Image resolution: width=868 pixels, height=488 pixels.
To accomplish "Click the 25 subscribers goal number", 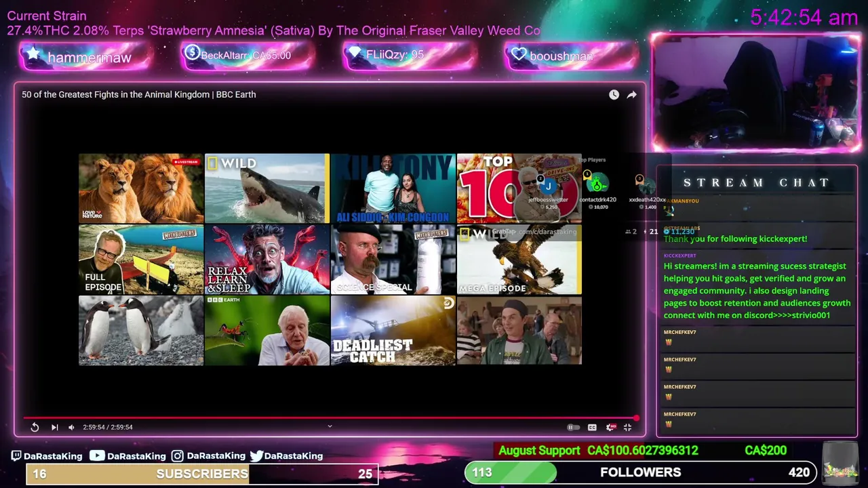I will pyautogui.click(x=365, y=474).
